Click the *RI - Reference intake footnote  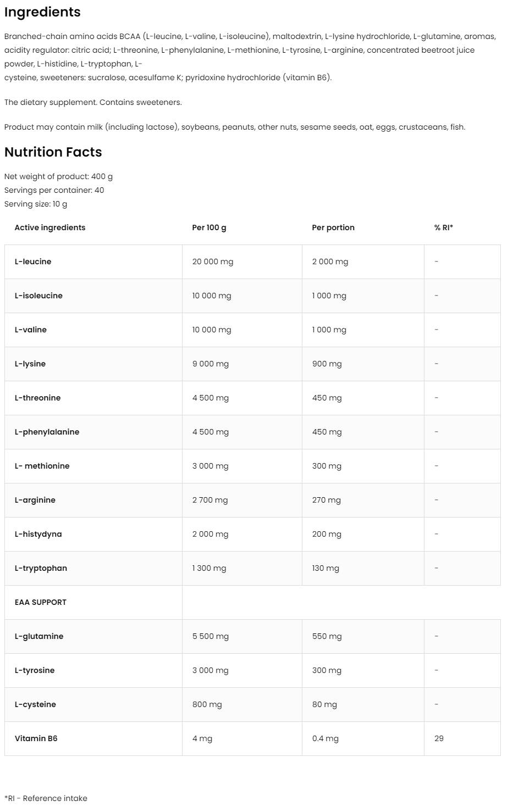click(46, 798)
